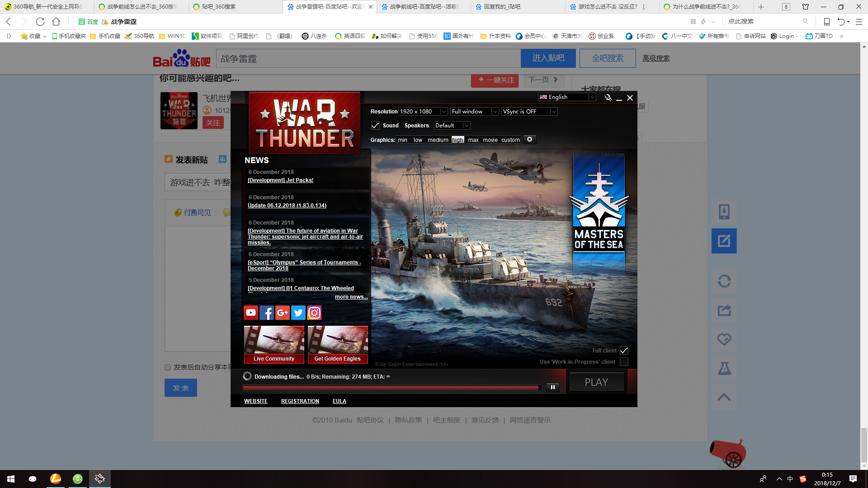Screen dimensions: 868x488
Task: Click the heart icon in Tieba sidebar
Action: (x=724, y=339)
